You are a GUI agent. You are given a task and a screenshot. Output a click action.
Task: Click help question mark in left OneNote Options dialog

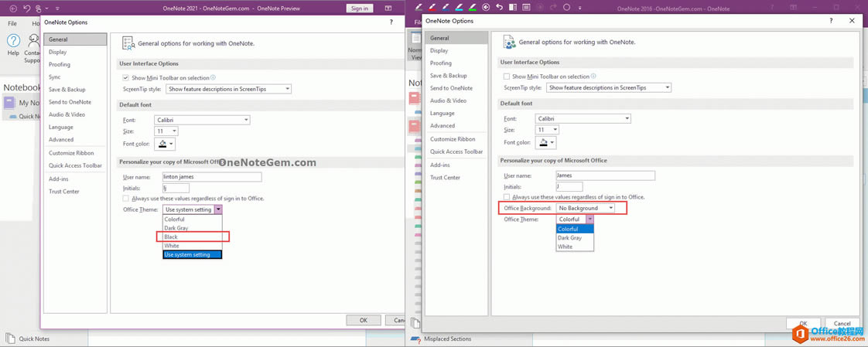pyautogui.click(x=391, y=22)
